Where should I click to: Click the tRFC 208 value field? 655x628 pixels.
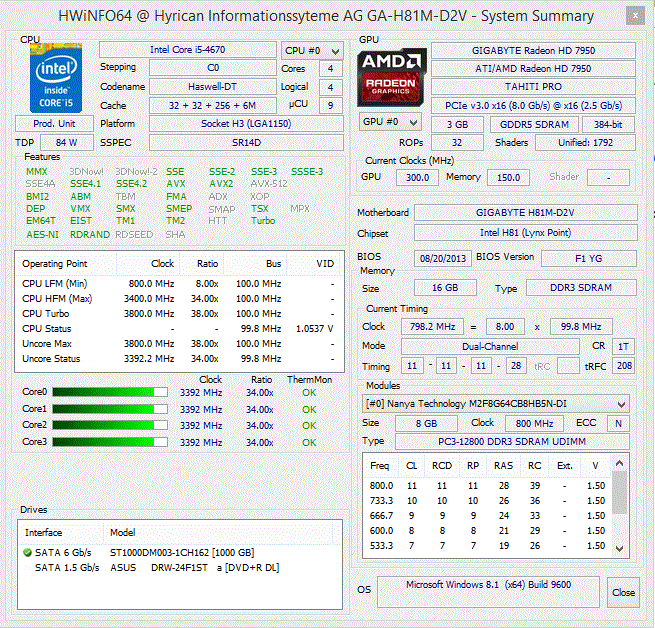point(624,366)
